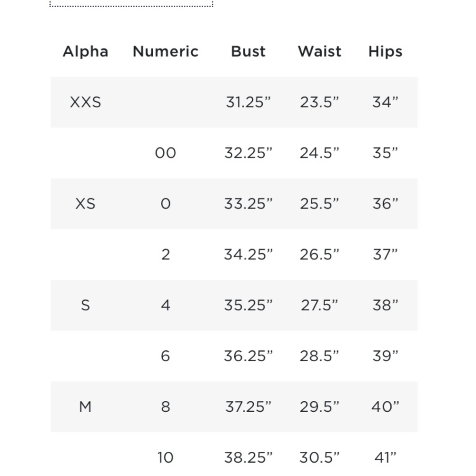Click the Bust column header
The height and width of the screenshot is (476, 476).
coord(248,51)
